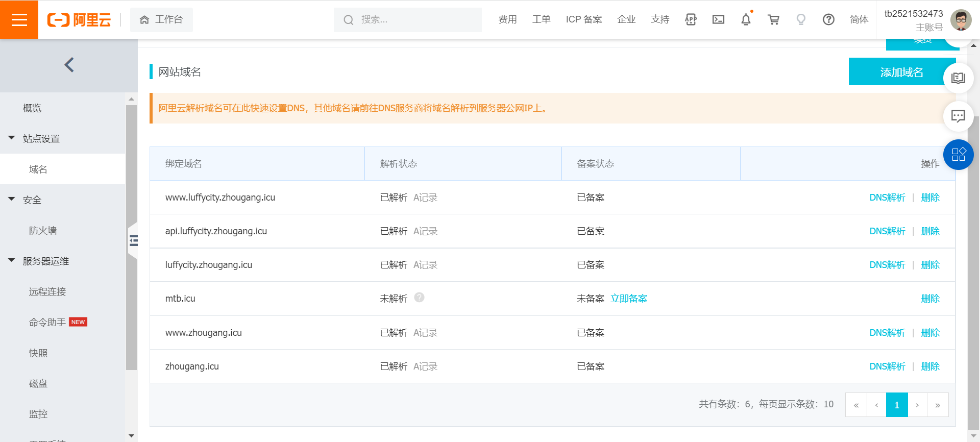Focus the 搜索 search field
980x442 pixels.
(x=408, y=20)
